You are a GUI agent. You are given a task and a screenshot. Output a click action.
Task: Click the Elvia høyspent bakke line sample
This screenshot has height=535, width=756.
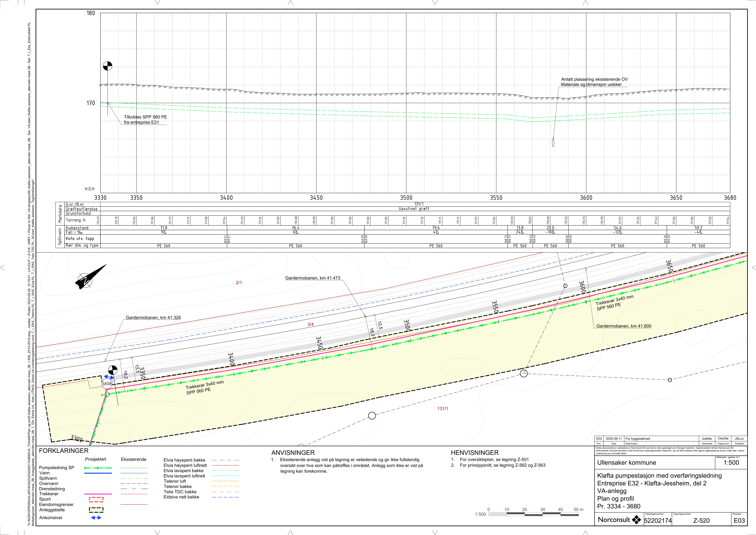click(x=225, y=460)
